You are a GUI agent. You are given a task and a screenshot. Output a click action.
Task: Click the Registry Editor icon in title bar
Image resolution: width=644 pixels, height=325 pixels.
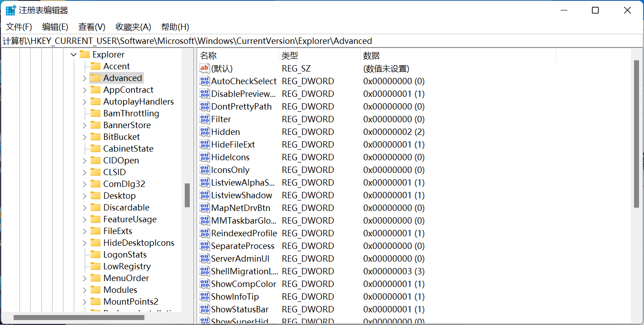pos(10,10)
